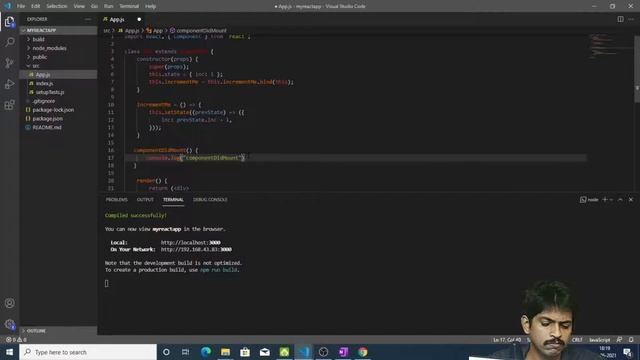
Task: Click the JavaScript language mode in status bar
Action: 599,340
